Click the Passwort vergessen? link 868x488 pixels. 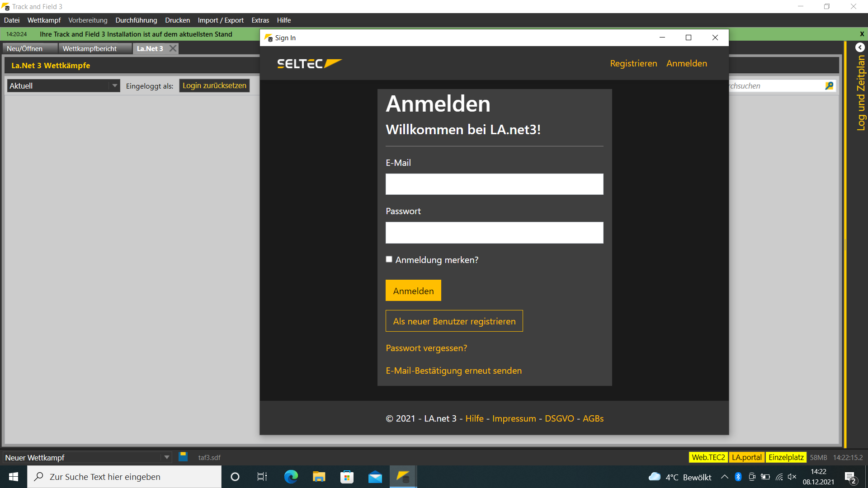tap(426, 348)
